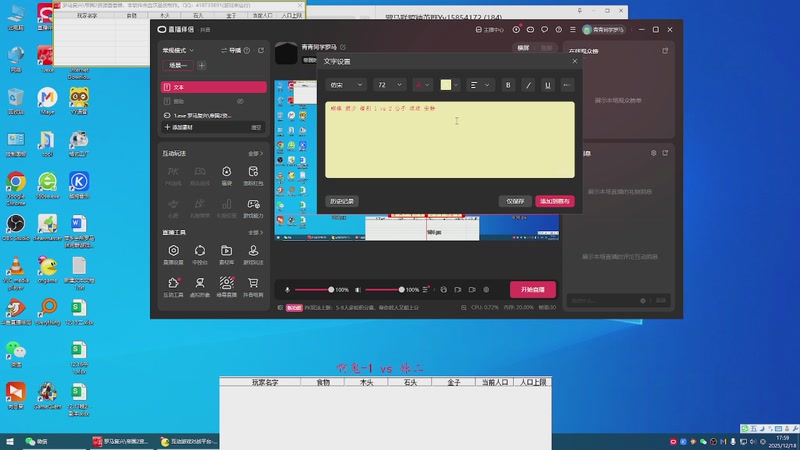
Task: Open the help icon next to 导播
Action: [247, 51]
